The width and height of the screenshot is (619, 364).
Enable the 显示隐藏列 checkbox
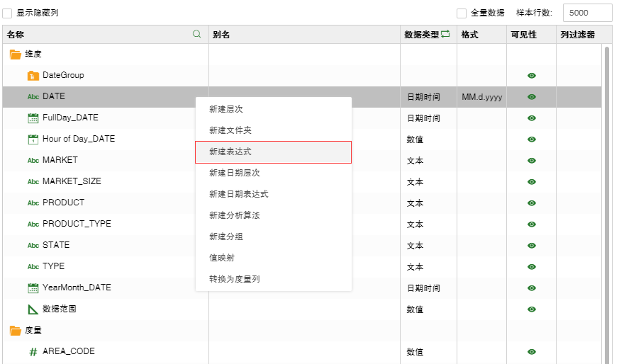[8, 13]
